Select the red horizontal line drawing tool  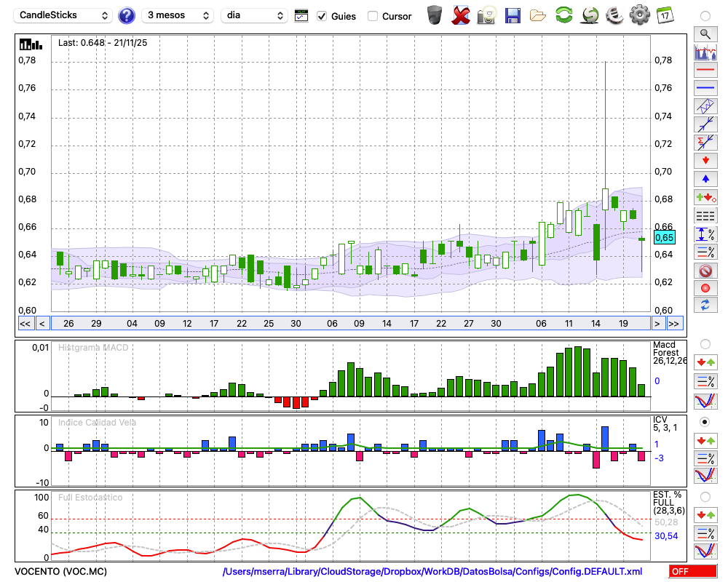click(705, 71)
